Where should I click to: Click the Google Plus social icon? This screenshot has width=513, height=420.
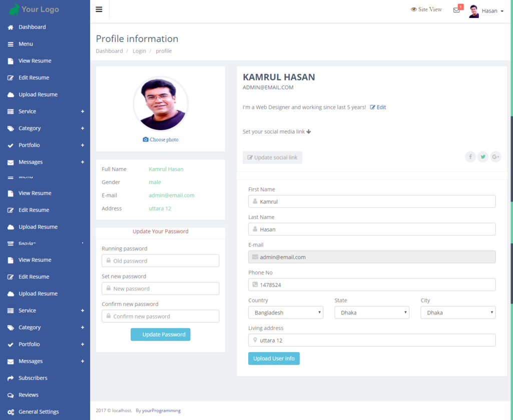pyautogui.click(x=495, y=157)
